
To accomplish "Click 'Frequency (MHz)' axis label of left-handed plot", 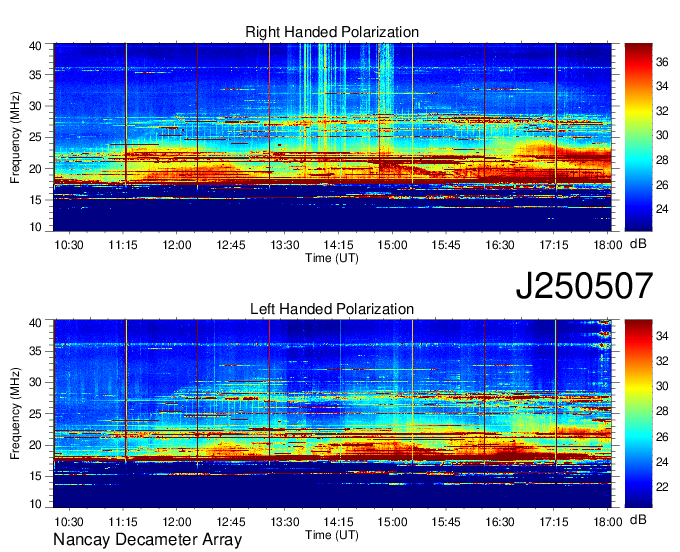I will 15,414.
